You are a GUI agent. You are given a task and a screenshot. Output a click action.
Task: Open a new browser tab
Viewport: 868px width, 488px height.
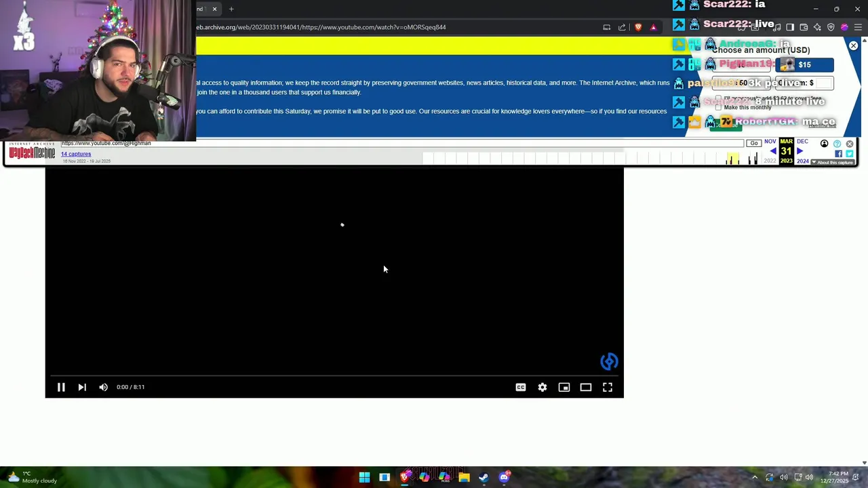(231, 9)
